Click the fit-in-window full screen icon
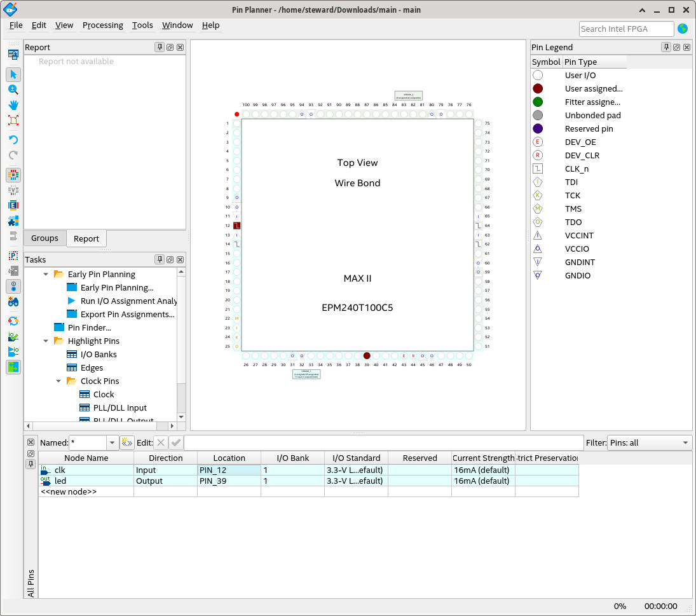Viewport: 696px width, 616px height. (x=13, y=120)
